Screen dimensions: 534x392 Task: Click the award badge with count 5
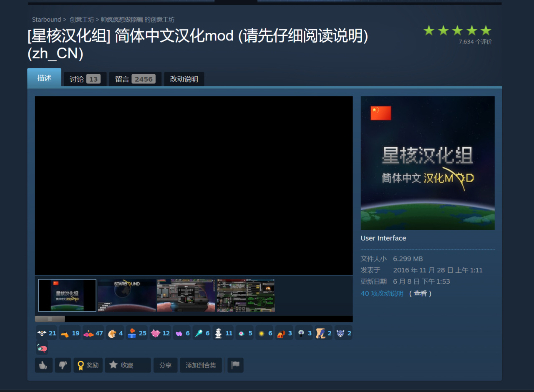[x=245, y=333]
